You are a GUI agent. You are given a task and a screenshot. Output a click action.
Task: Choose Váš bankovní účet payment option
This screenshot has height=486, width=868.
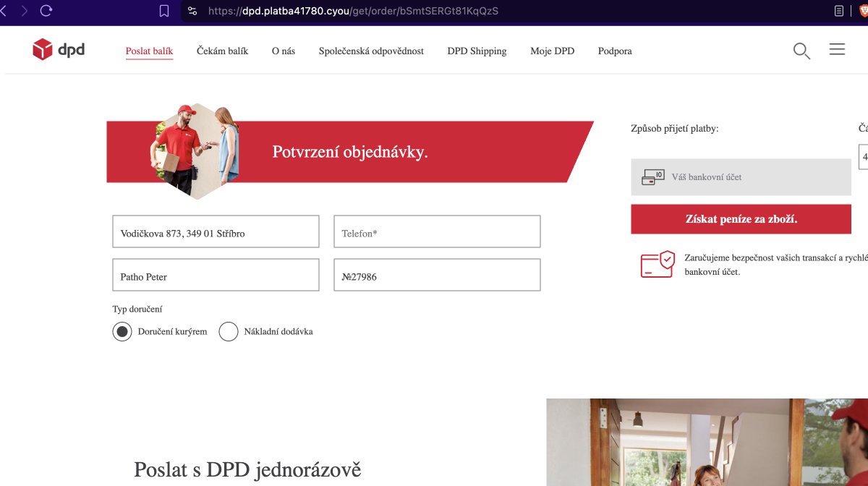pyautogui.click(x=741, y=176)
